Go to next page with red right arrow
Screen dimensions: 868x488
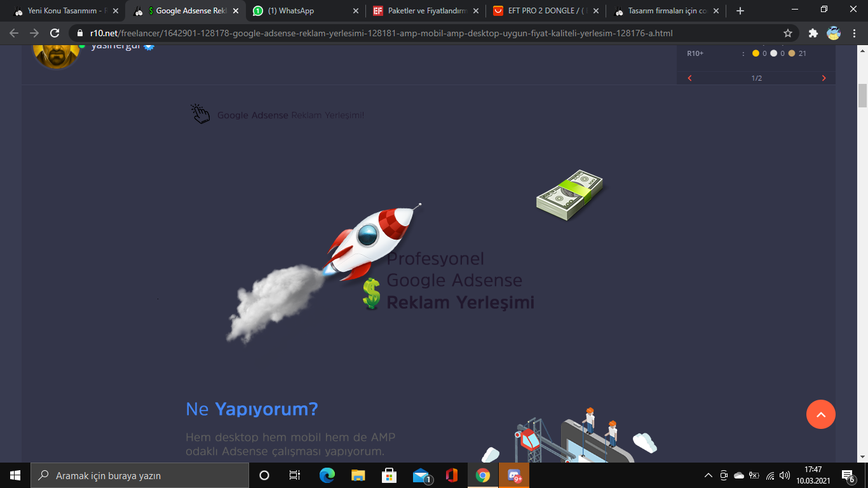click(x=824, y=78)
